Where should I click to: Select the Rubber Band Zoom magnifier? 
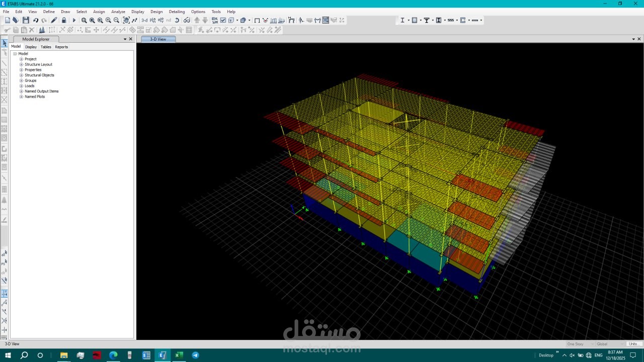pos(84,20)
